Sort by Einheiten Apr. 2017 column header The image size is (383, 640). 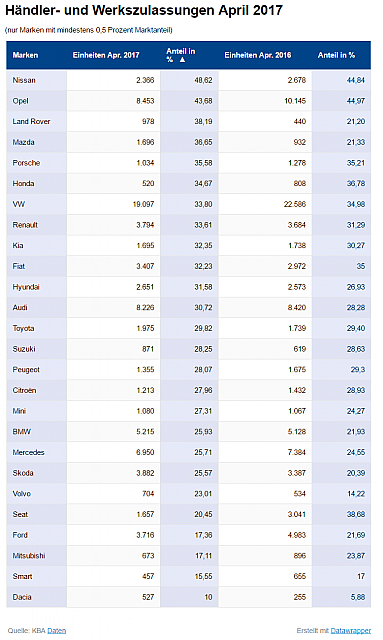pos(106,55)
